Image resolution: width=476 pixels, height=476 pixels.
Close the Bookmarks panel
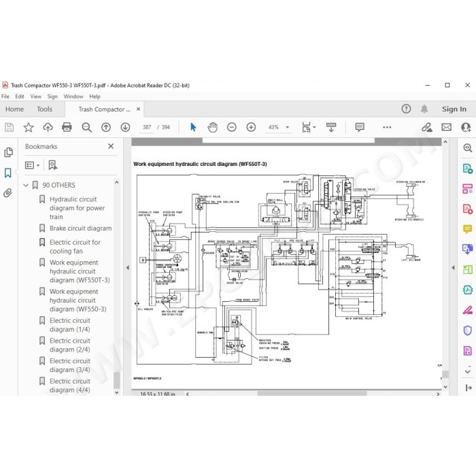click(111, 146)
